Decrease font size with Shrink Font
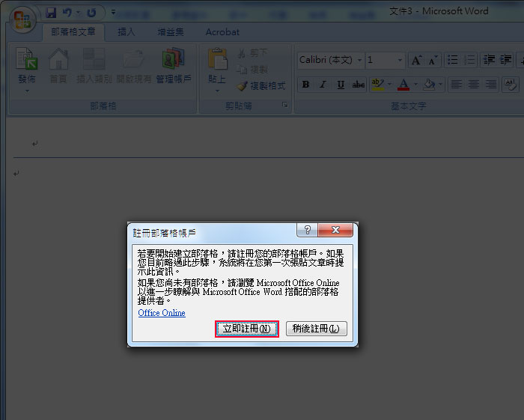This screenshot has width=524, height=420. click(x=433, y=60)
